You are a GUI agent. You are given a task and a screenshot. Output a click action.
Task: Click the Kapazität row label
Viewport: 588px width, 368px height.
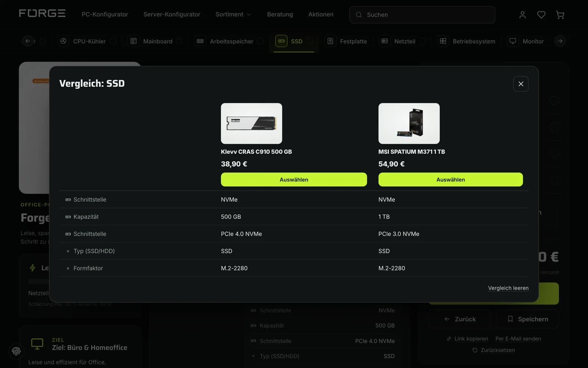tap(86, 217)
